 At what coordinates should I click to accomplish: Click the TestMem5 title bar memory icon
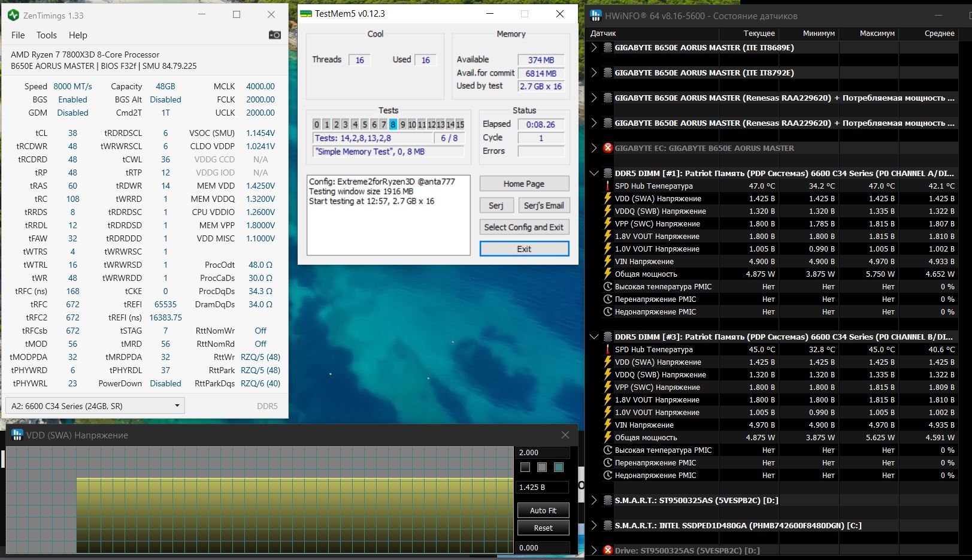306,14
